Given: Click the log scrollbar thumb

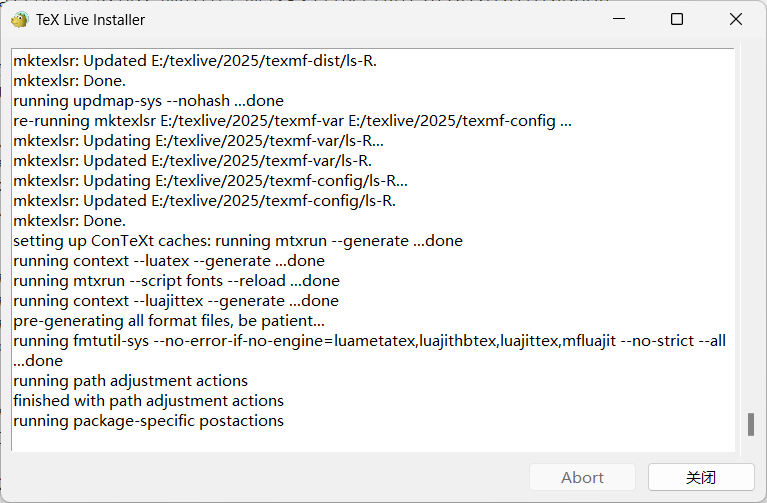Looking at the screenshot, I should 751,424.
